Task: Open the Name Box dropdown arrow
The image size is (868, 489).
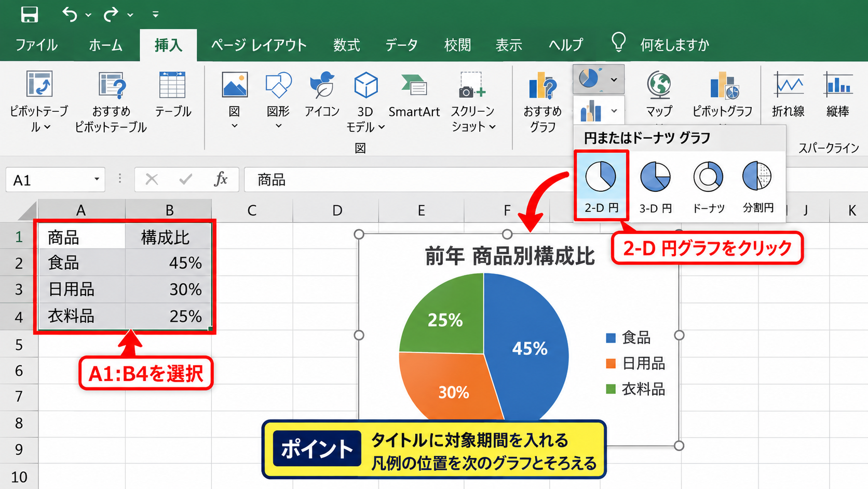Action: 97,179
